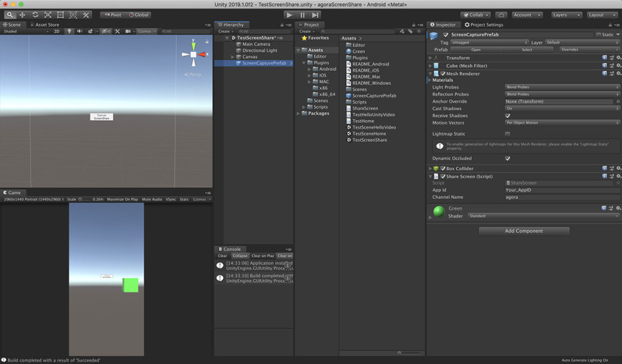Click the Play button
Image resolution: width=622 pixels, height=364 pixels.
pos(289,15)
